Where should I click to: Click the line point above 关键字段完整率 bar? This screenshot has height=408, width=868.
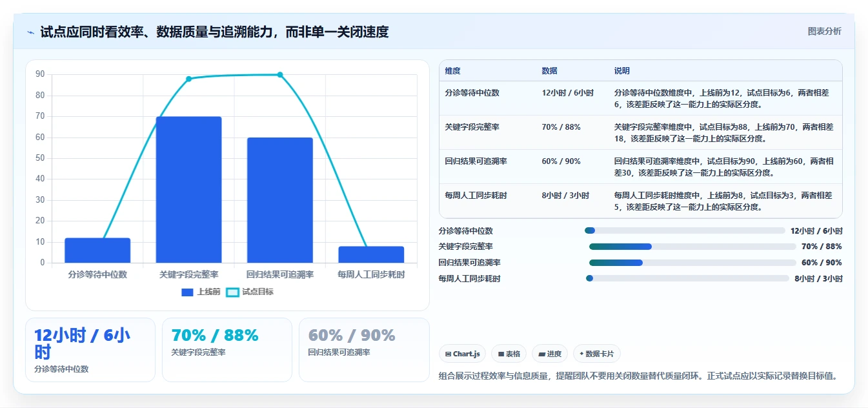click(188, 79)
